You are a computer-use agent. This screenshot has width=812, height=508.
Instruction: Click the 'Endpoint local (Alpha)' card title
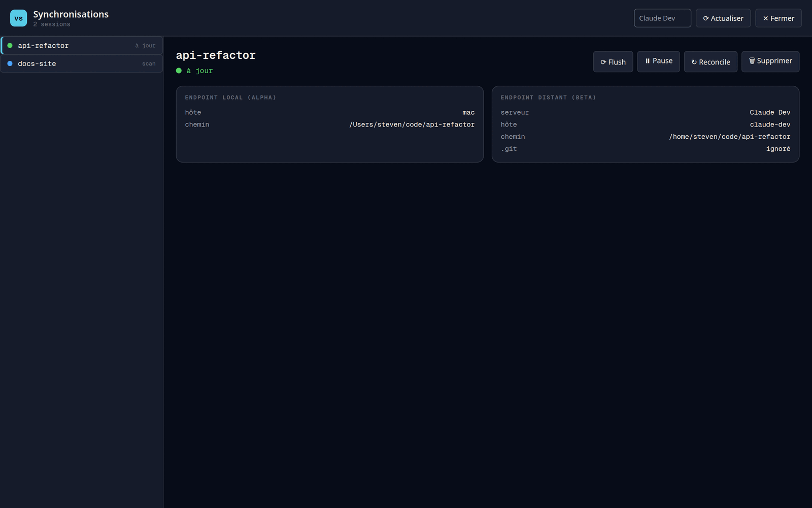click(230, 98)
